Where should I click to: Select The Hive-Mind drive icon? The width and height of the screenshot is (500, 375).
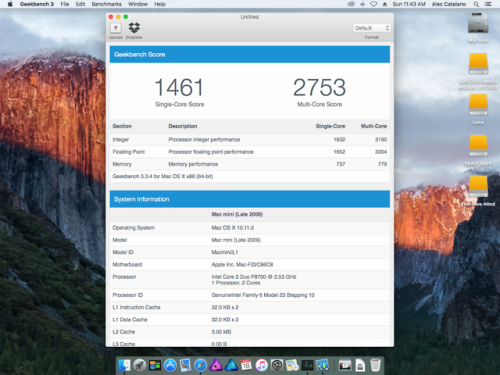click(x=478, y=187)
